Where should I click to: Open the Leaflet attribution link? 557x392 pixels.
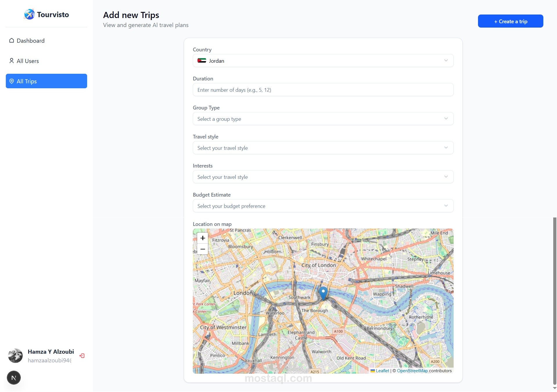coord(380,371)
